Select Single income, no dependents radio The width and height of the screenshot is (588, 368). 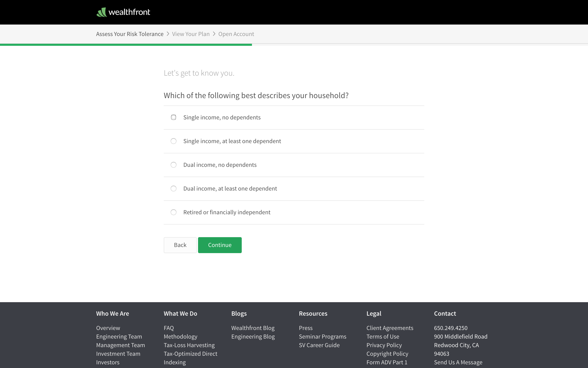click(x=174, y=117)
